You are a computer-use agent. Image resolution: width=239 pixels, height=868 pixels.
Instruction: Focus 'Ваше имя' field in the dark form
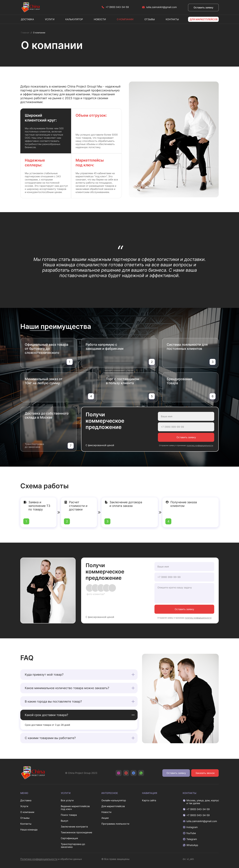pos(186,416)
